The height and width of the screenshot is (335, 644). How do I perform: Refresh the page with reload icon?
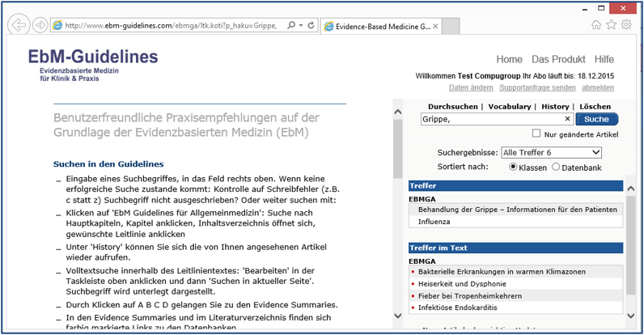pos(311,25)
